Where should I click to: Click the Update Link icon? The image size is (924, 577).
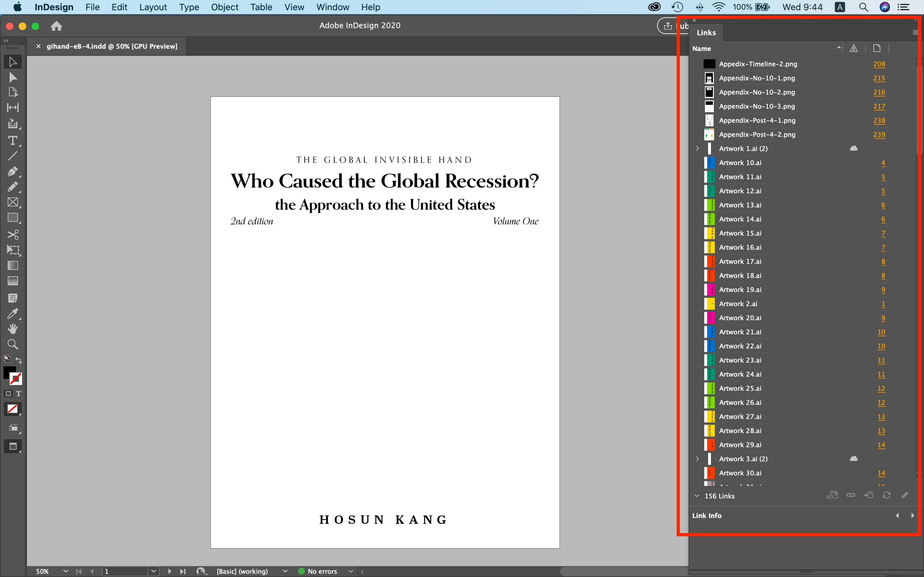(886, 495)
